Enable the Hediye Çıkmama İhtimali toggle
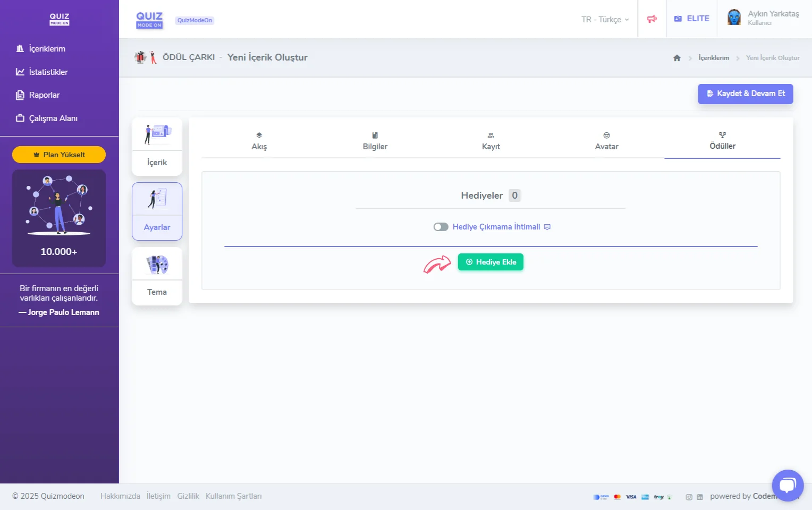Image resolution: width=812 pixels, height=510 pixels. 441,227
